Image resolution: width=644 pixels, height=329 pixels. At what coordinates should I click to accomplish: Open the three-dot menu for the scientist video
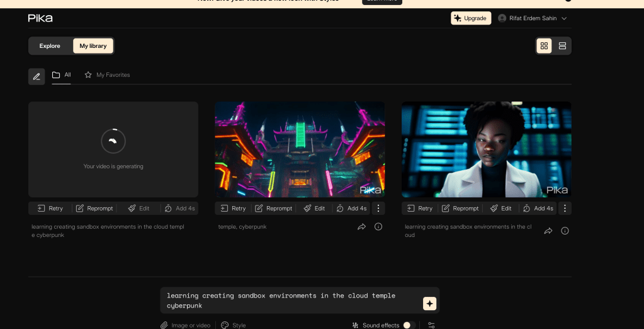[x=565, y=209]
